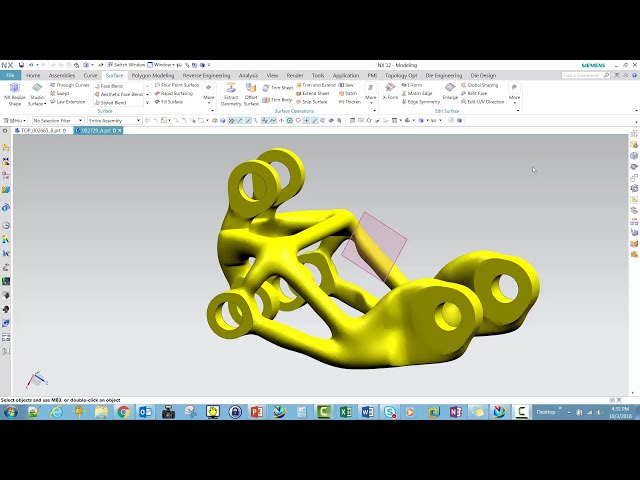Choose the Extend Sheet command
640x480 pixels.
(x=313, y=93)
